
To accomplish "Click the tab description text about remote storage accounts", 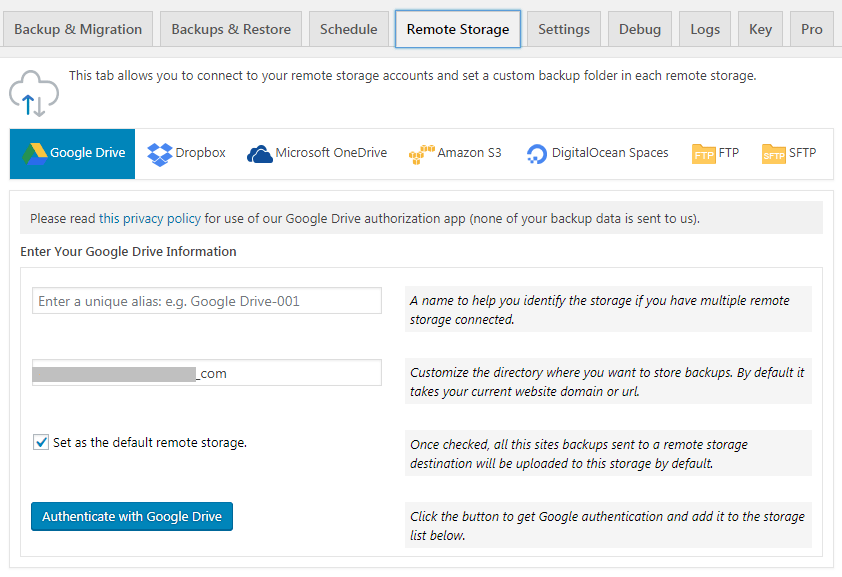I will 412,76.
